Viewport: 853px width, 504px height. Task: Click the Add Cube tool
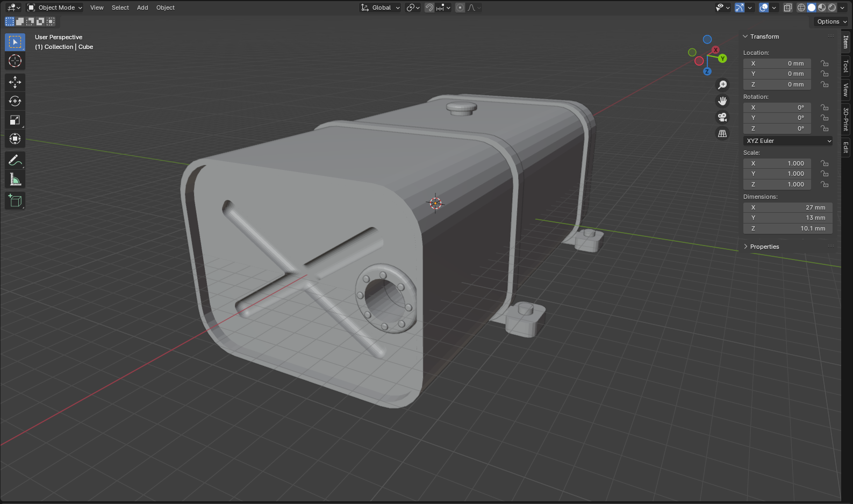(x=15, y=201)
